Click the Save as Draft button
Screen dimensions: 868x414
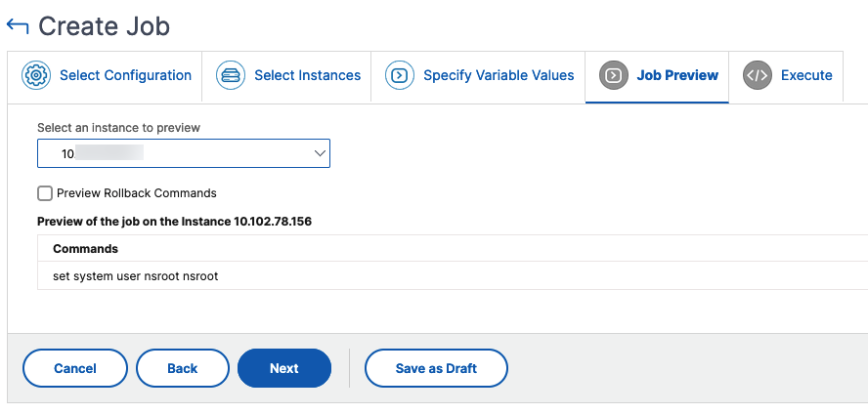point(436,368)
